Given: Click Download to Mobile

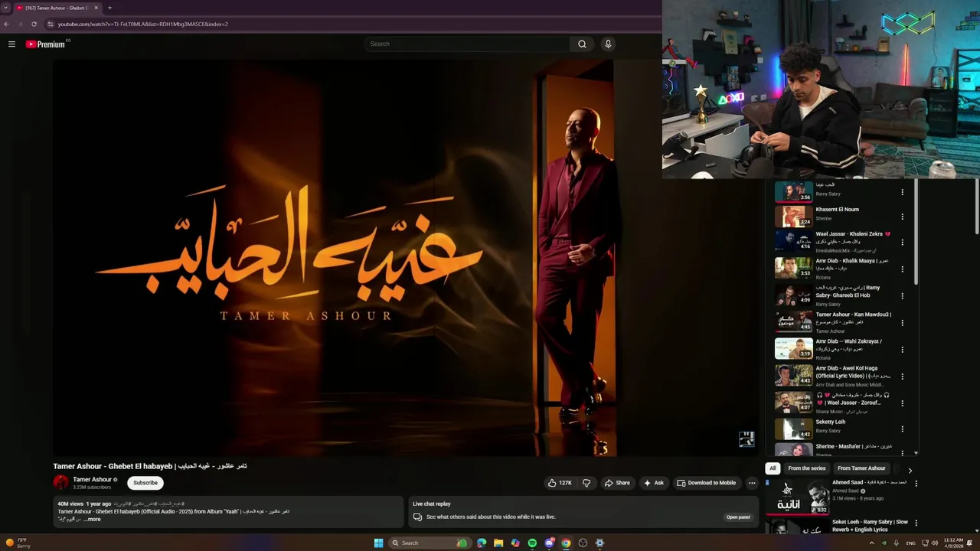Looking at the screenshot, I should (706, 483).
